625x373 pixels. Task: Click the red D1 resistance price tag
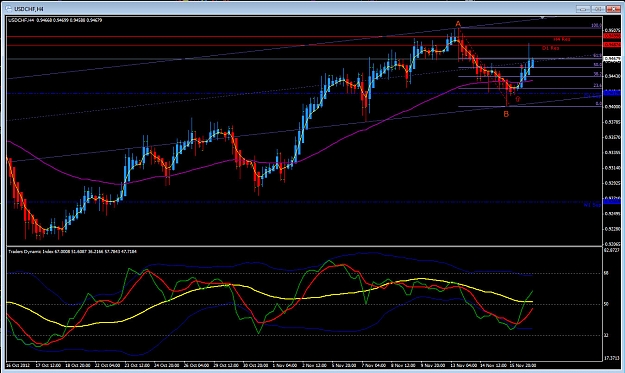click(x=612, y=45)
